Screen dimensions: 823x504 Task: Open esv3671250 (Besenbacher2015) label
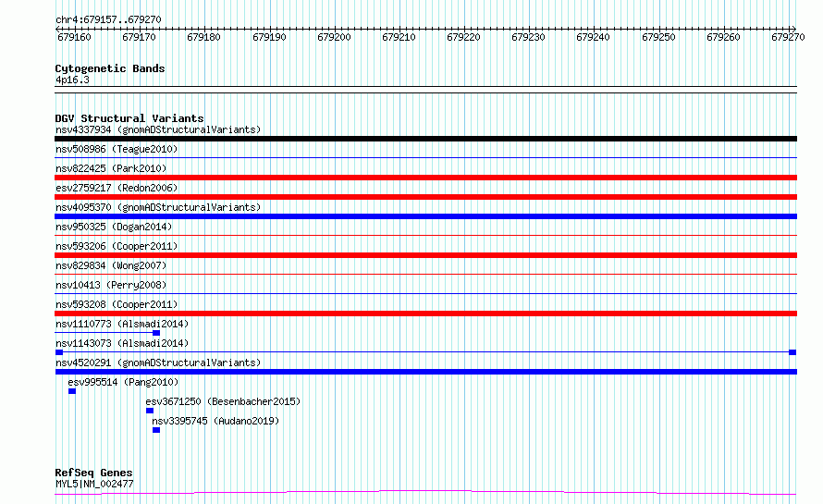pyautogui.click(x=223, y=401)
